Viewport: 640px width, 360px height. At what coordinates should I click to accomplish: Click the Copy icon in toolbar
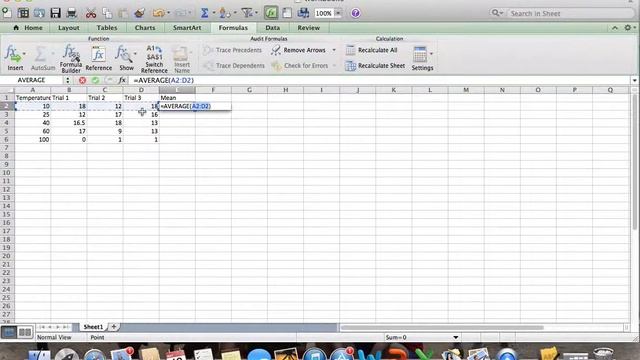107,13
